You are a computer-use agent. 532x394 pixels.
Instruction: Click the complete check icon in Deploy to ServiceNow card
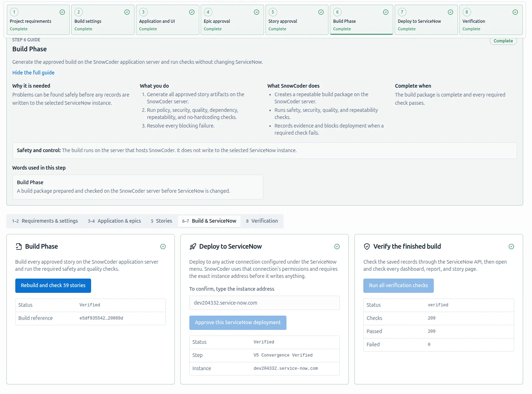coord(337,247)
